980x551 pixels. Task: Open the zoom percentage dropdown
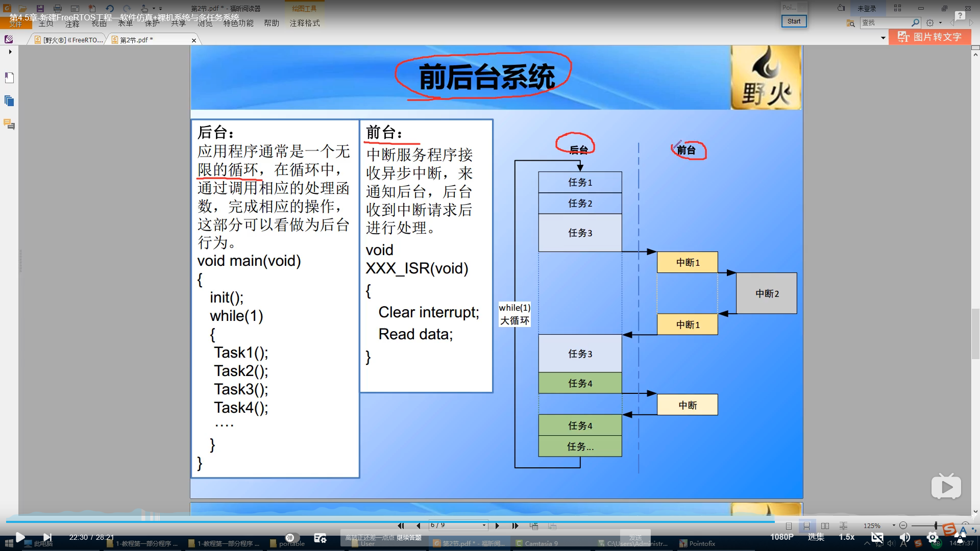[894, 525]
